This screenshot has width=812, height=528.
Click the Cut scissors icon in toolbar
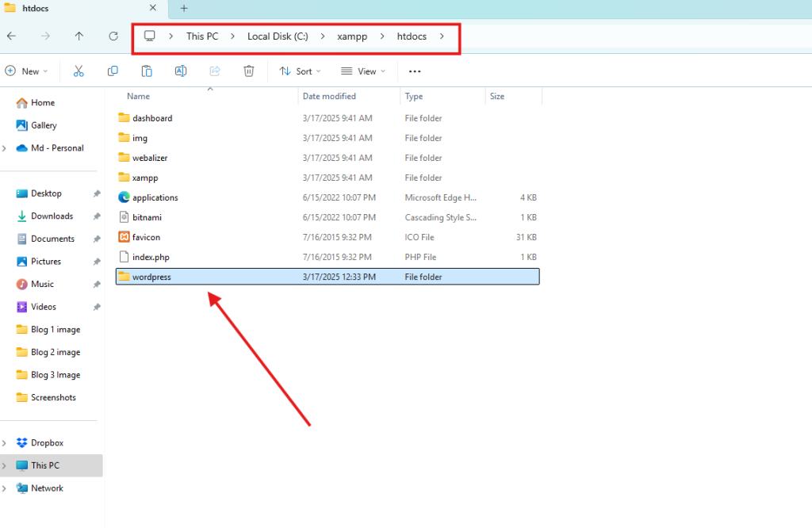pyautogui.click(x=79, y=71)
